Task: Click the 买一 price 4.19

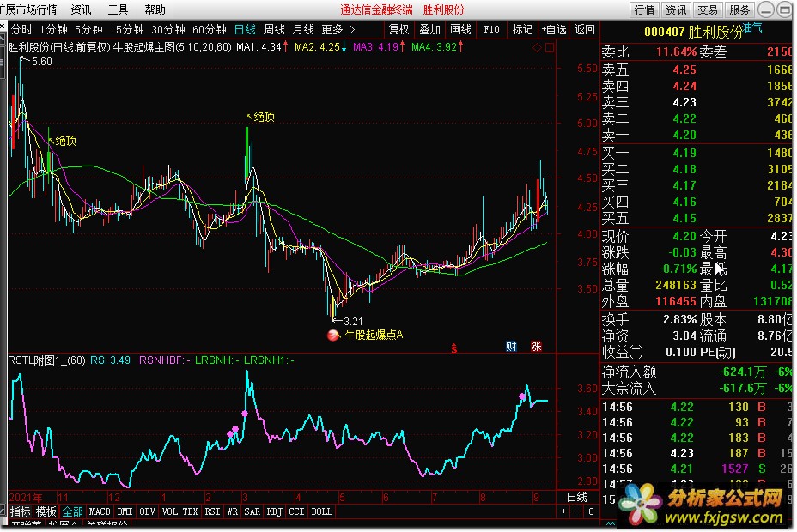Action: pyautogui.click(x=684, y=154)
